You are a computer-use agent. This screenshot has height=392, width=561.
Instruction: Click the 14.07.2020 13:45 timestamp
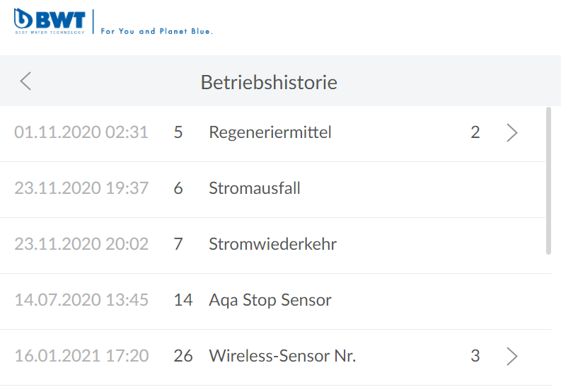click(x=81, y=300)
